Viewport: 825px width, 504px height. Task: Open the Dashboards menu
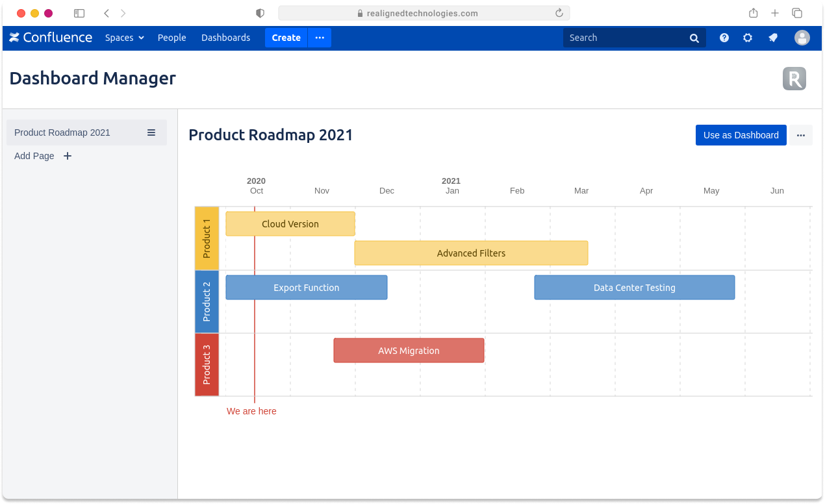tap(225, 38)
